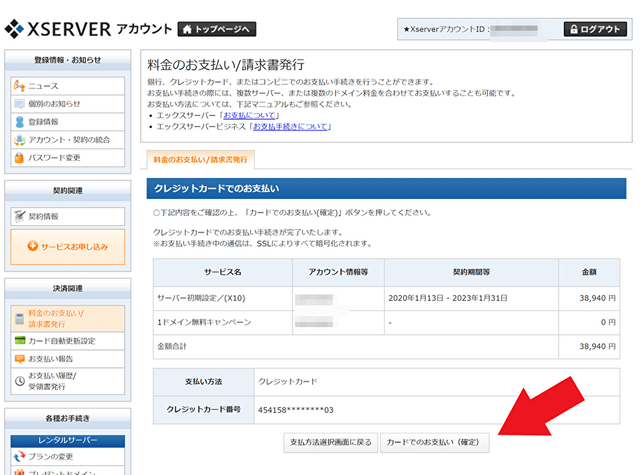This screenshot has height=475, width=640.
Task: Click card number 454158********03
Action: point(296,410)
